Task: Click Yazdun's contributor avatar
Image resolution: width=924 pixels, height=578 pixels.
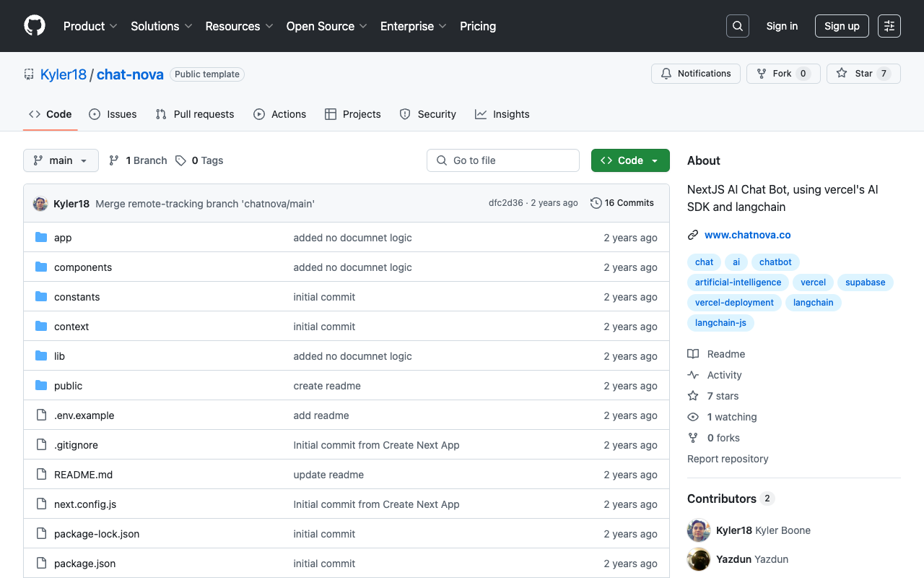Action: [x=699, y=559]
